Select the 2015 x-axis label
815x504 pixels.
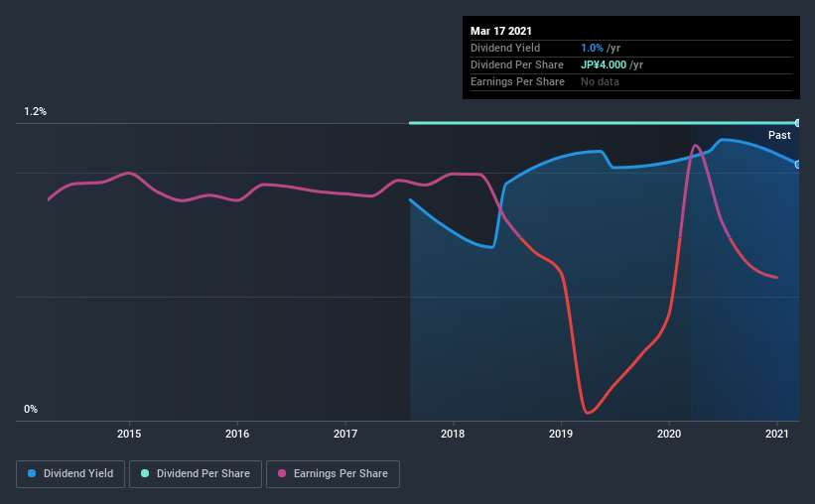pos(129,434)
